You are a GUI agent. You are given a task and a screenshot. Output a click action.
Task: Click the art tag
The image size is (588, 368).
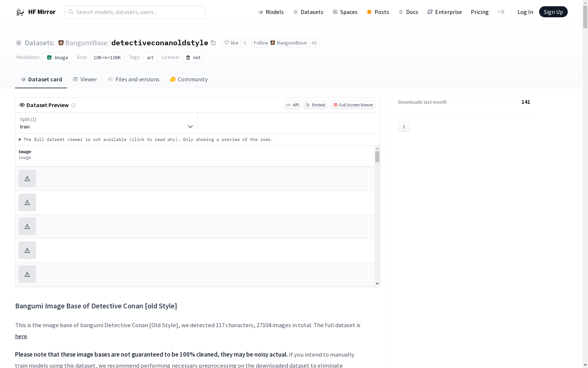coord(150,57)
